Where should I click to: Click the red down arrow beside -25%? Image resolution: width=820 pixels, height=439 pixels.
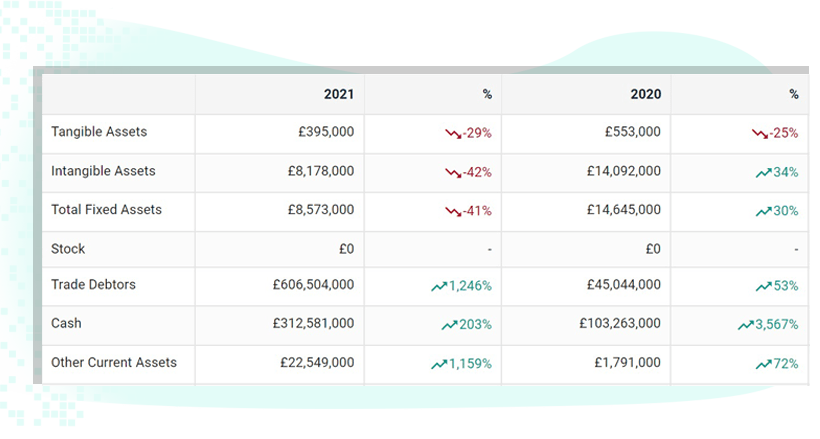tap(760, 134)
